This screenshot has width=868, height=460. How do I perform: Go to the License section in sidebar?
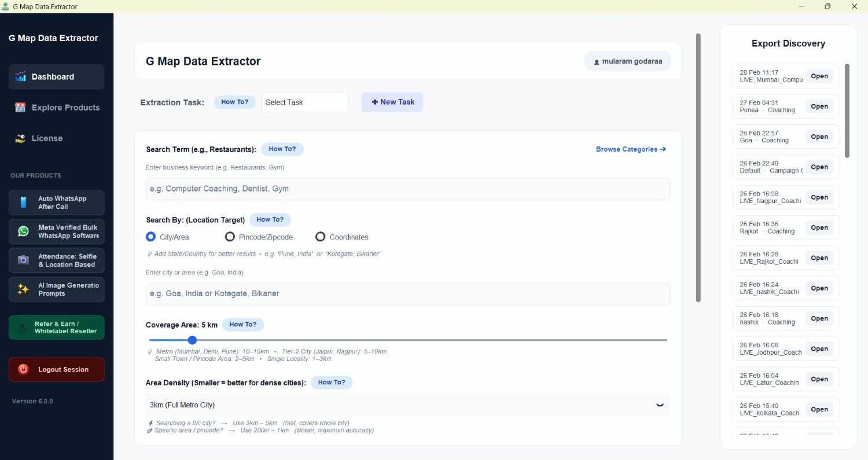tap(47, 138)
